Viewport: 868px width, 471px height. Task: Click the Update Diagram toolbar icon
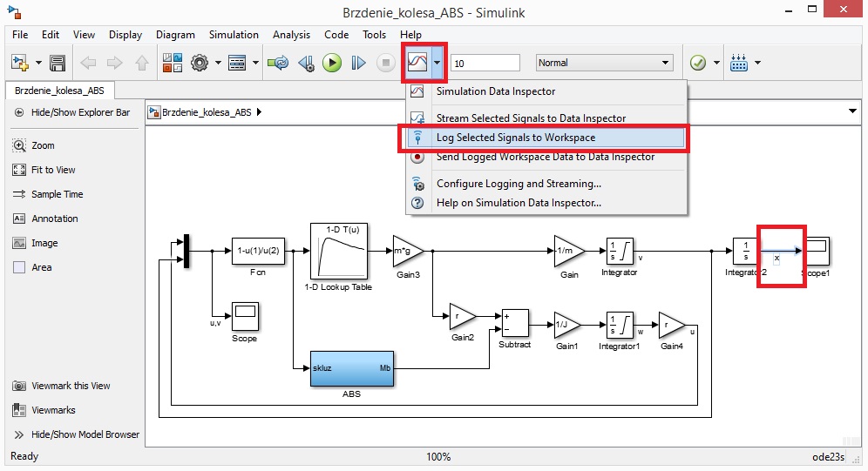(278, 63)
